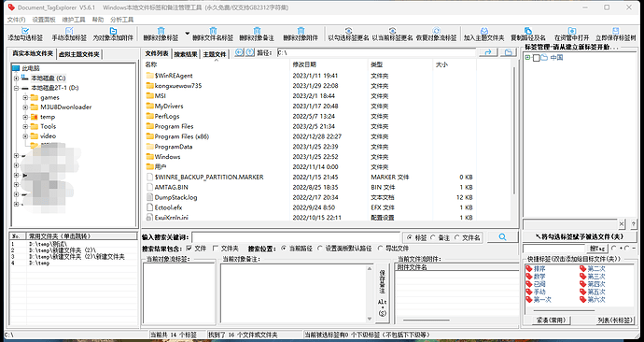644x342 pixels.
Task: Click the 已阅 quick tag
Action: (536, 284)
